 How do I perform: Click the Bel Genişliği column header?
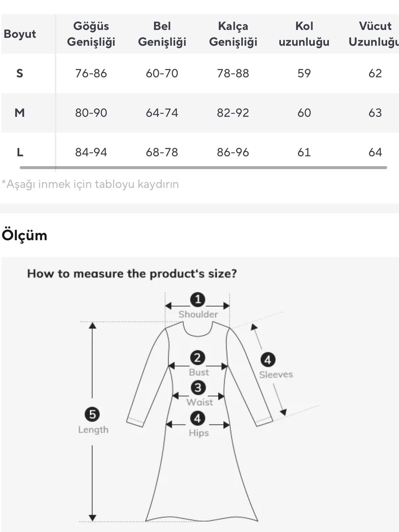point(162,34)
